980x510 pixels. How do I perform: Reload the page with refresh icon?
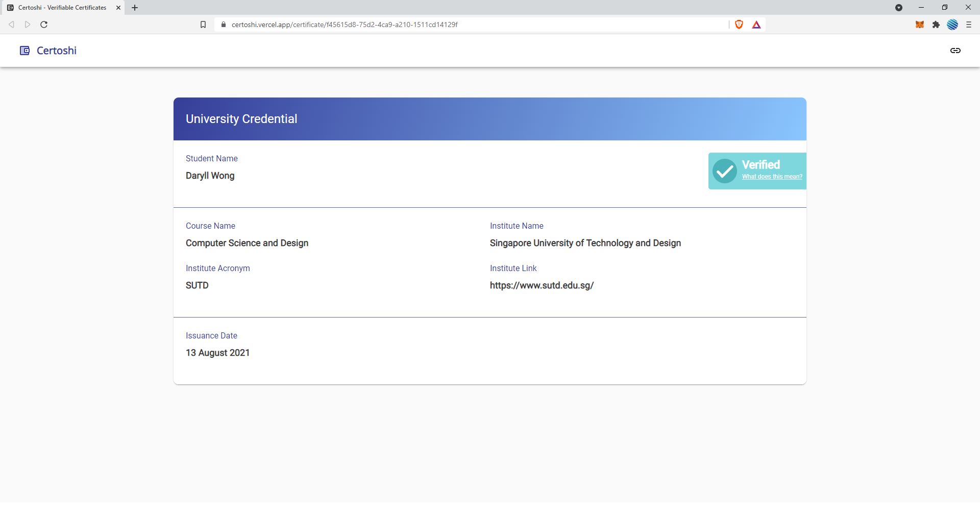(x=44, y=25)
